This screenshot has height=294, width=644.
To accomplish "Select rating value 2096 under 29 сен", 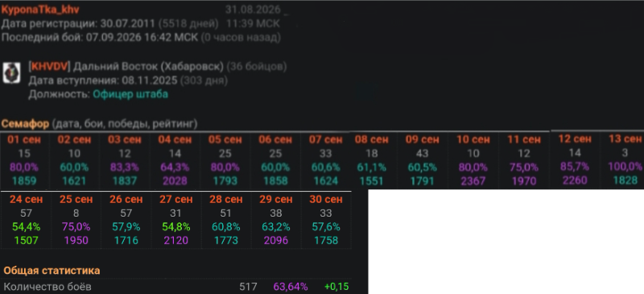I will coord(276,240).
